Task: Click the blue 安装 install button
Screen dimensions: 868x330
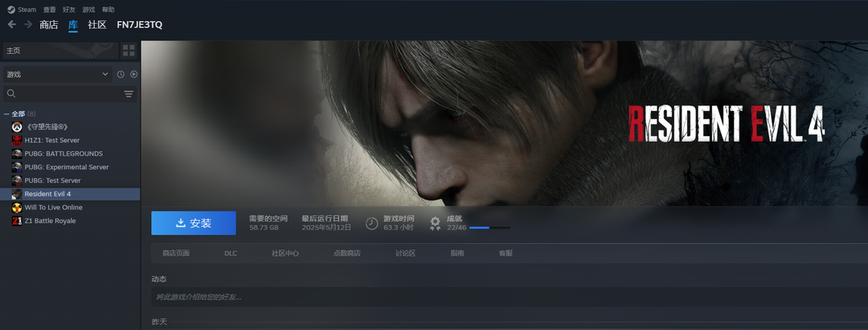Action: coord(194,223)
